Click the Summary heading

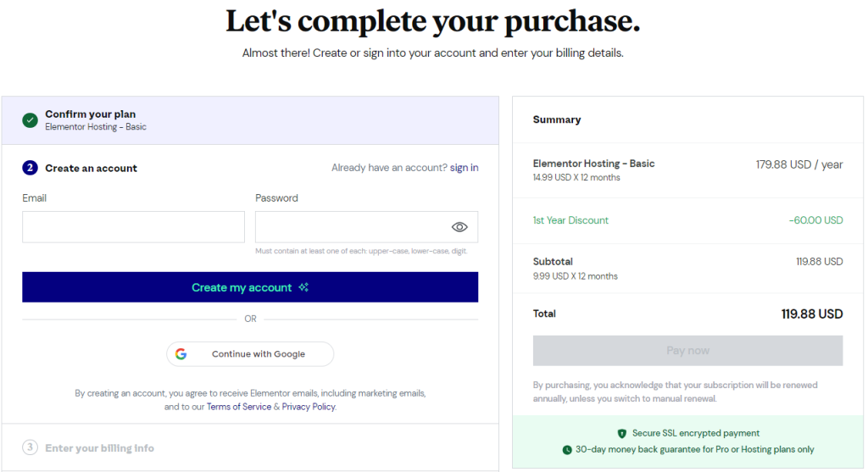[x=557, y=119]
